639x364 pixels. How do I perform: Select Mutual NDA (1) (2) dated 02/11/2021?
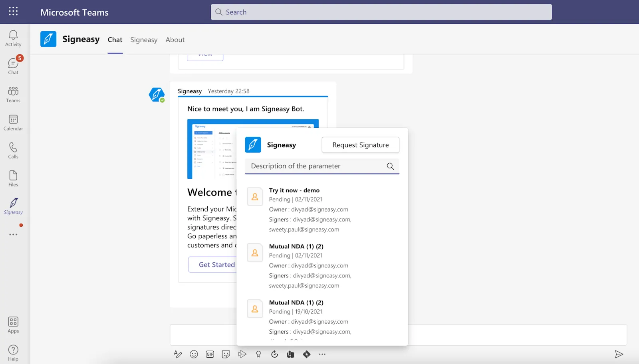322,266
